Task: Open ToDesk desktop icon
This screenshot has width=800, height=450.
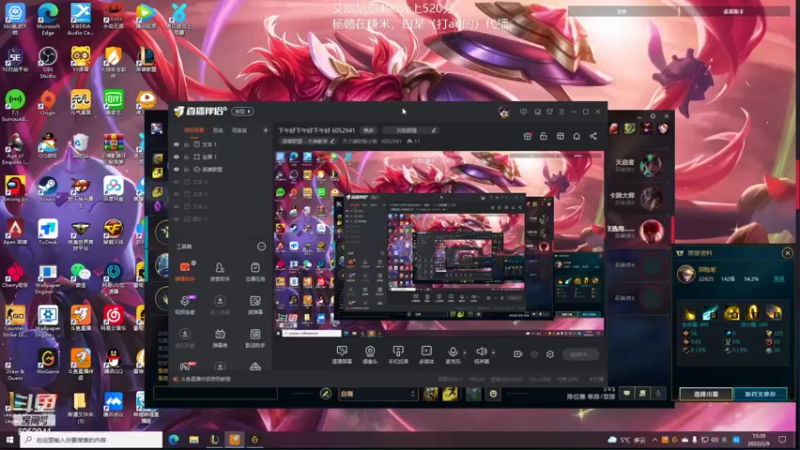Action: pyautogui.click(x=47, y=233)
